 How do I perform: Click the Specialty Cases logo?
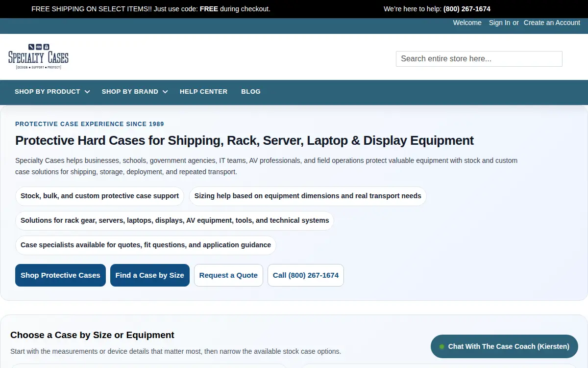pyautogui.click(x=38, y=56)
